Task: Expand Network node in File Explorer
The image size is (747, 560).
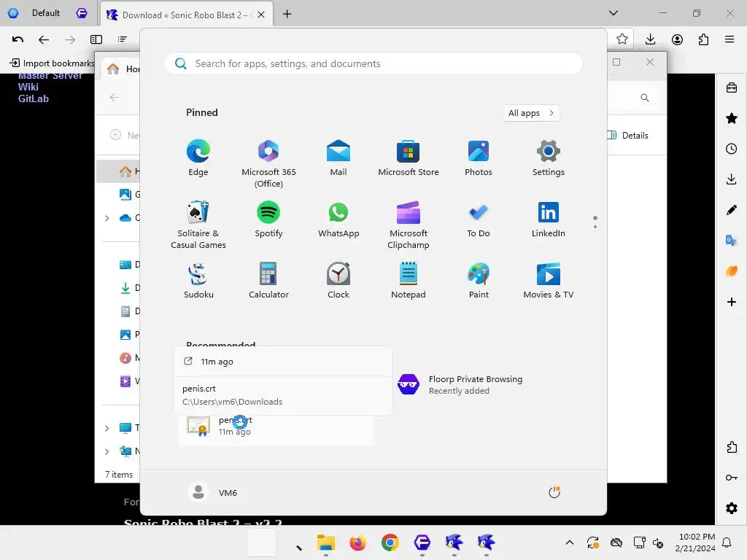Action: coord(107,451)
